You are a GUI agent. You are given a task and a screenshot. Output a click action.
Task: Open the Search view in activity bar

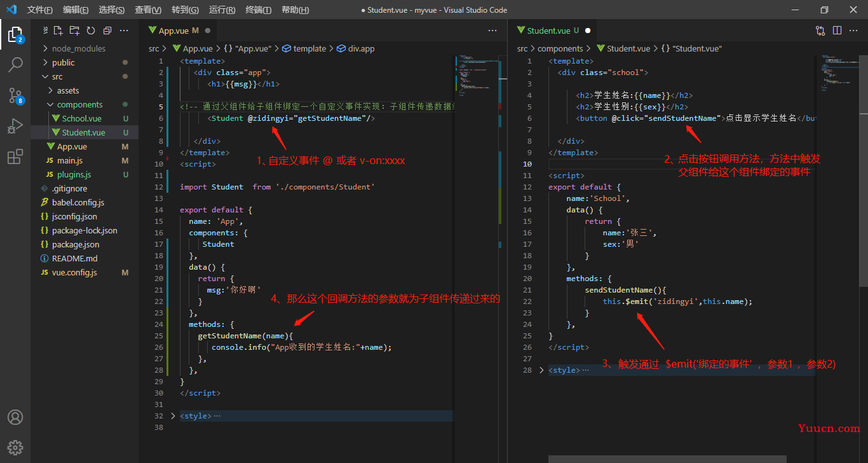(15, 64)
